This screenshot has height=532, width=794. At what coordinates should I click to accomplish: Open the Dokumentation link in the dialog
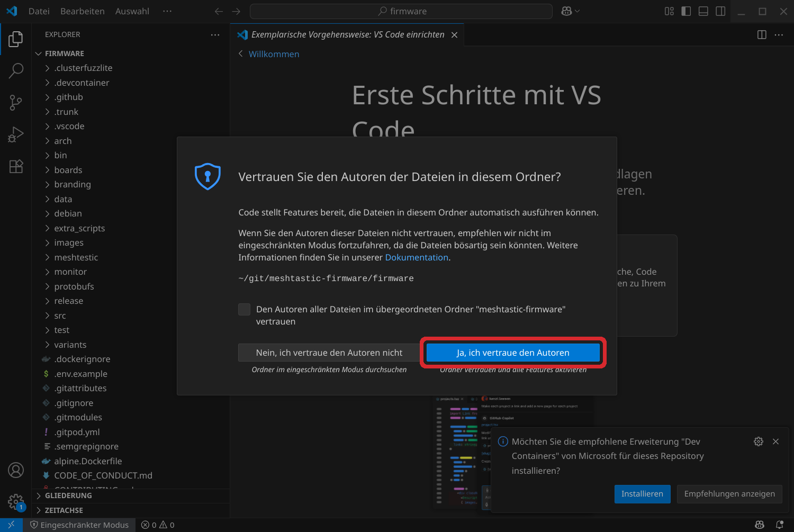click(x=417, y=257)
